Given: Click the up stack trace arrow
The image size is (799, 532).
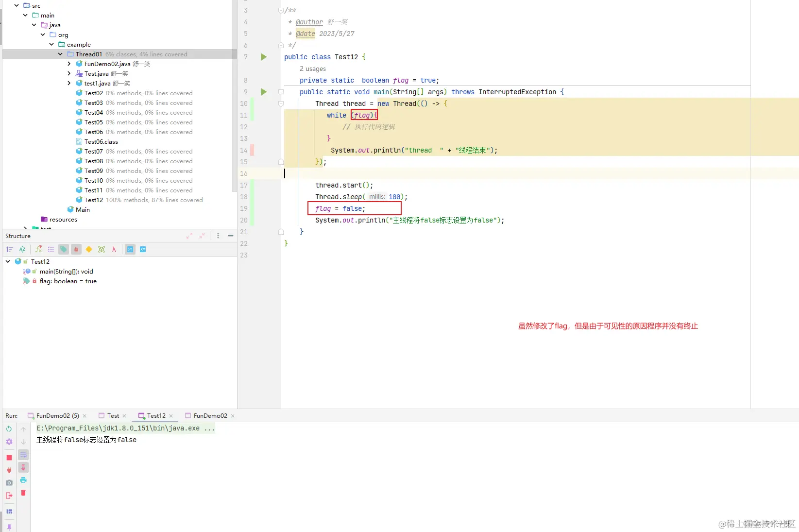Looking at the screenshot, I should tap(23, 429).
